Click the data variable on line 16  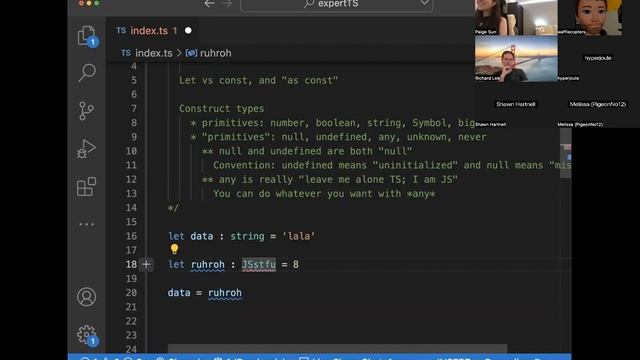[x=202, y=236]
